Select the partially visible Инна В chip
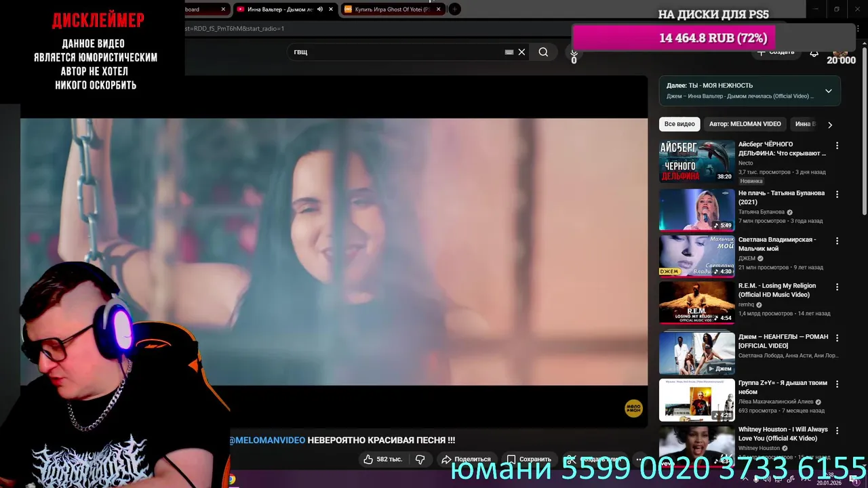This screenshot has height=488, width=868. coord(805,124)
